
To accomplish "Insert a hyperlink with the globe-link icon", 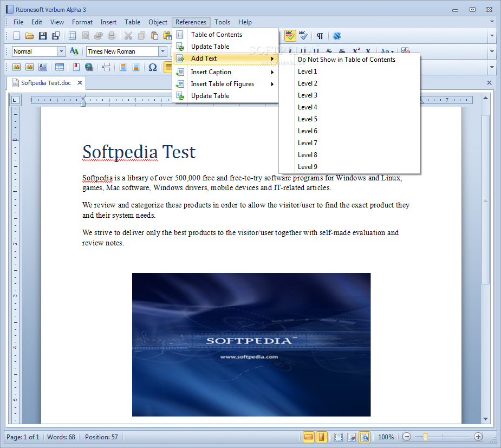I will [x=89, y=67].
